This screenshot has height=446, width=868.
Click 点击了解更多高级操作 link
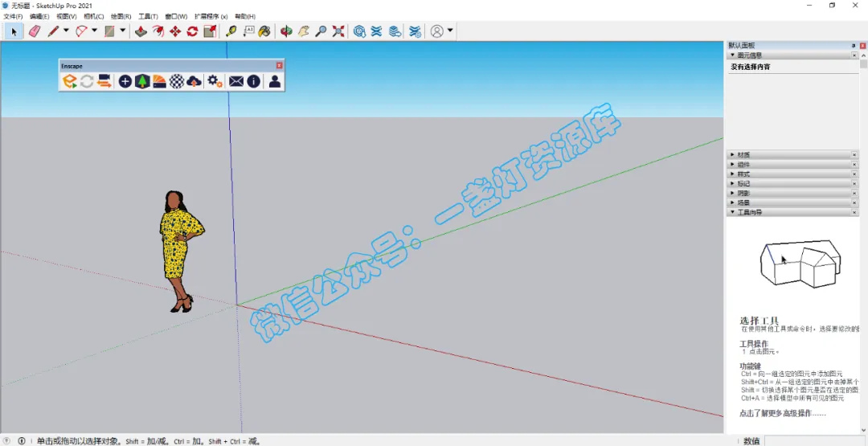[782, 413]
